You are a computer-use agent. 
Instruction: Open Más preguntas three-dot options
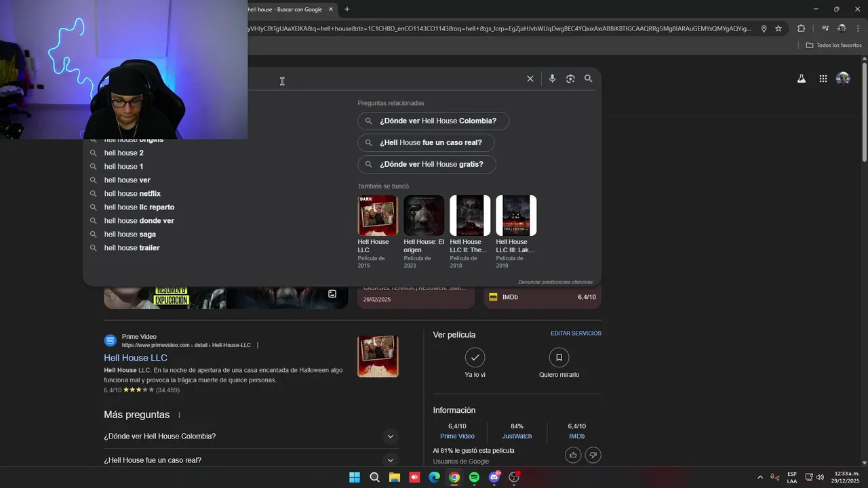[x=180, y=415]
